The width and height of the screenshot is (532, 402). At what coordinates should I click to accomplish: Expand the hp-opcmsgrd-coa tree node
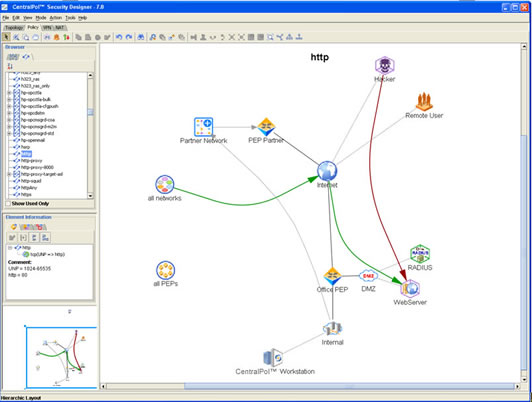(10, 120)
